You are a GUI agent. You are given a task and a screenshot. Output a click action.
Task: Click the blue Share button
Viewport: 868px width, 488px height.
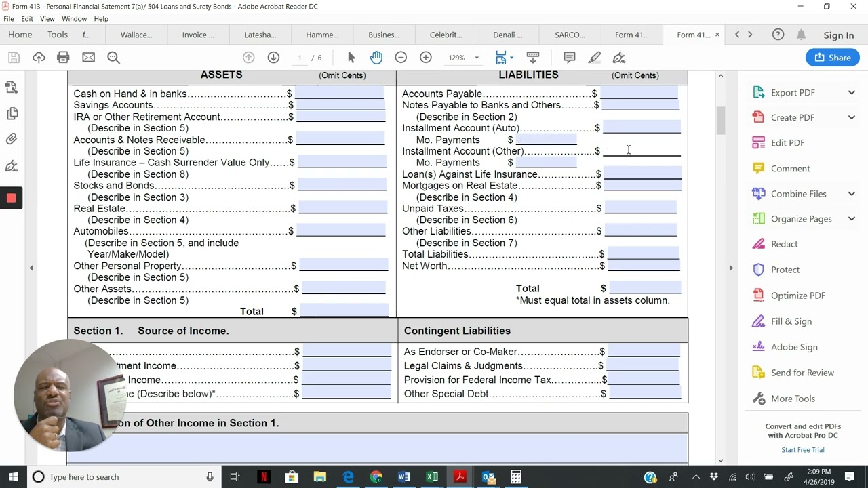(833, 58)
